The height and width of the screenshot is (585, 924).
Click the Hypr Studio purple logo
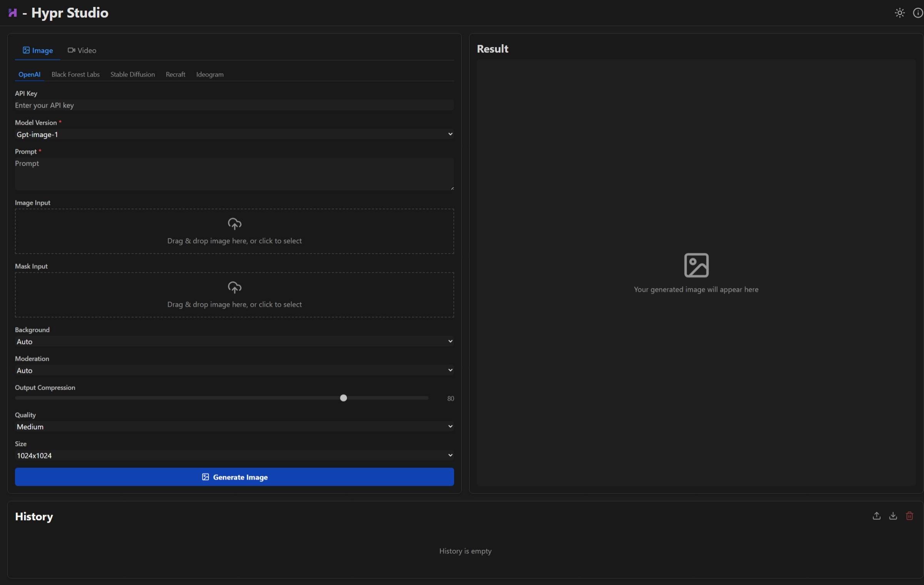[13, 13]
